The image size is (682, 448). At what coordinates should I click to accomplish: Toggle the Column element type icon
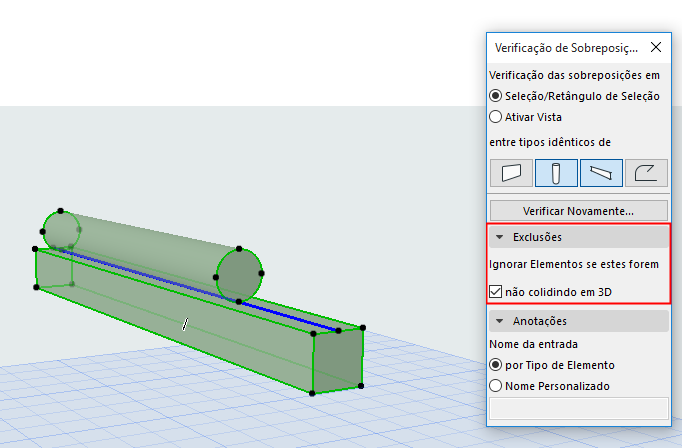coord(556,173)
